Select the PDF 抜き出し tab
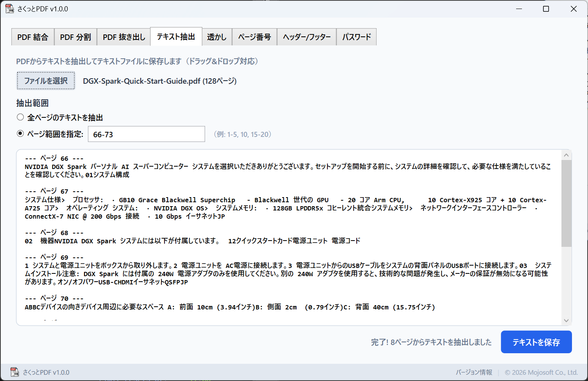Screen dimensions: 588x381 [x=123, y=36]
